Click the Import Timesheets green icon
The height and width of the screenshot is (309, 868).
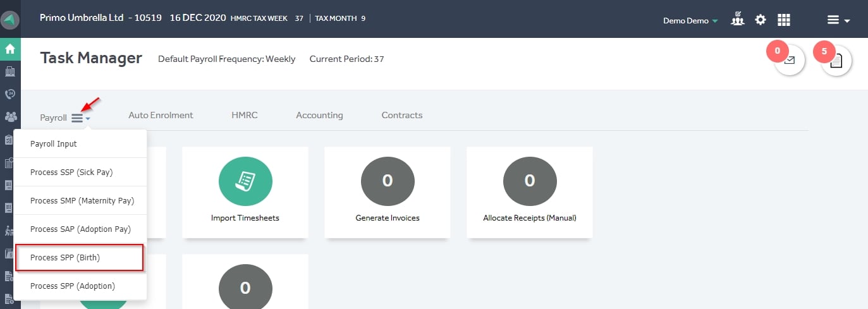[245, 181]
